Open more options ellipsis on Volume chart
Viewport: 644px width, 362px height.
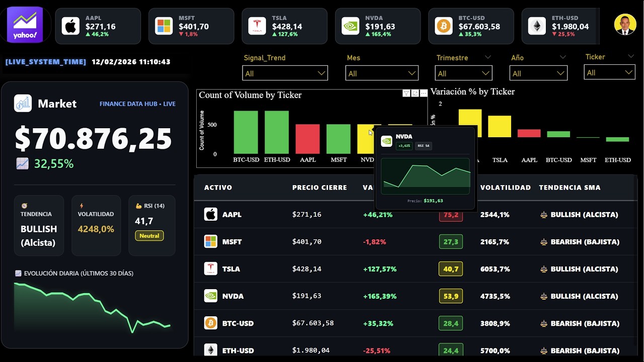click(x=424, y=93)
